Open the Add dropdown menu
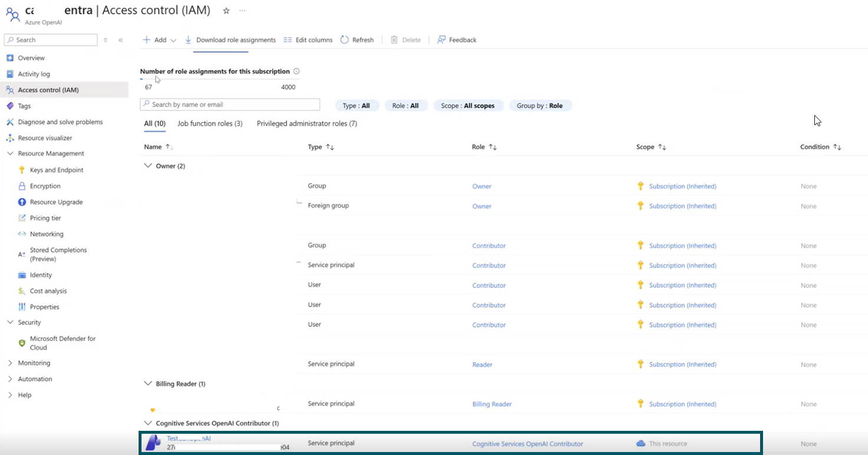 [160, 40]
